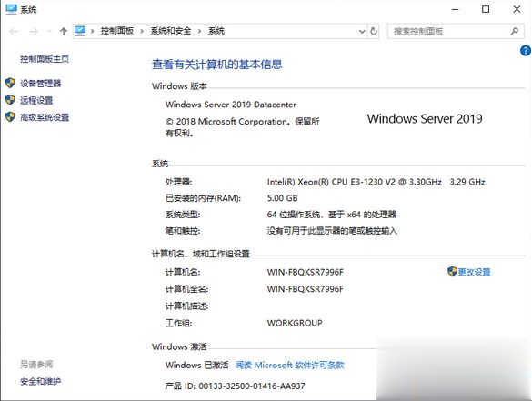Expand the address bar history dropdown
Screen dimensions: 532x401
pyautogui.click(x=362, y=31)
